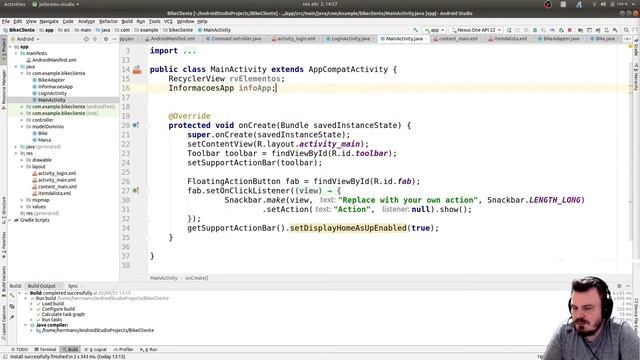Open the Structure tool window side button
Image resolution: width=640 pixels, height=360 pixels.
(x=4, y=210)
